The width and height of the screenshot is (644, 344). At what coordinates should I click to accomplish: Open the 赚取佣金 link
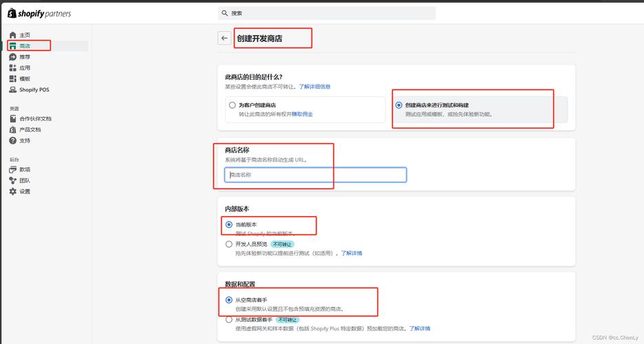point(303,114)
